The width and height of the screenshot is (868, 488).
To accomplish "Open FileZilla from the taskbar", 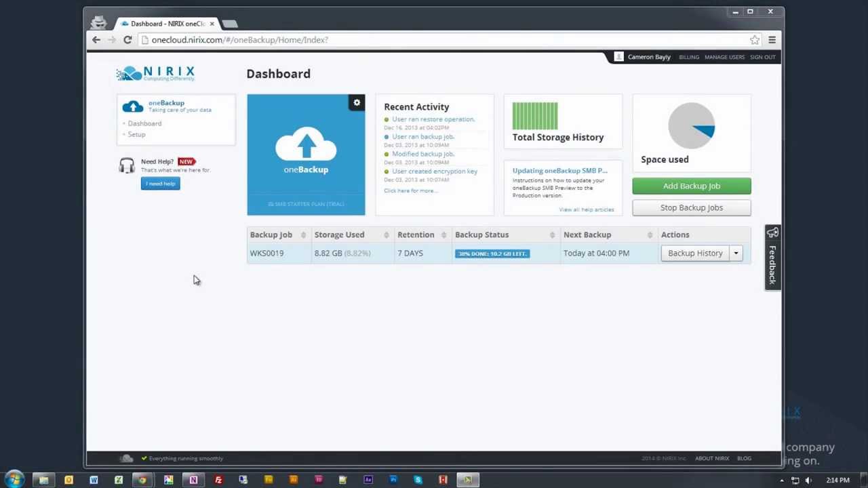I will 218,480.
